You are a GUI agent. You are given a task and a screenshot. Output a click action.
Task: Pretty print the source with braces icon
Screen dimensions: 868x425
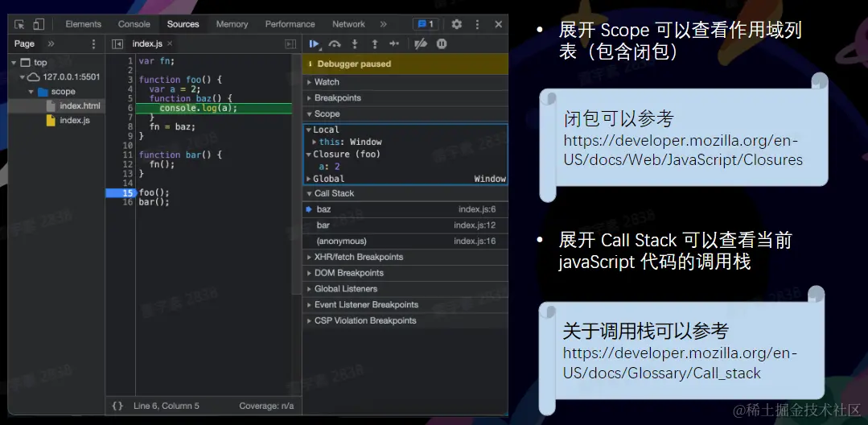(x=117, y=406)
